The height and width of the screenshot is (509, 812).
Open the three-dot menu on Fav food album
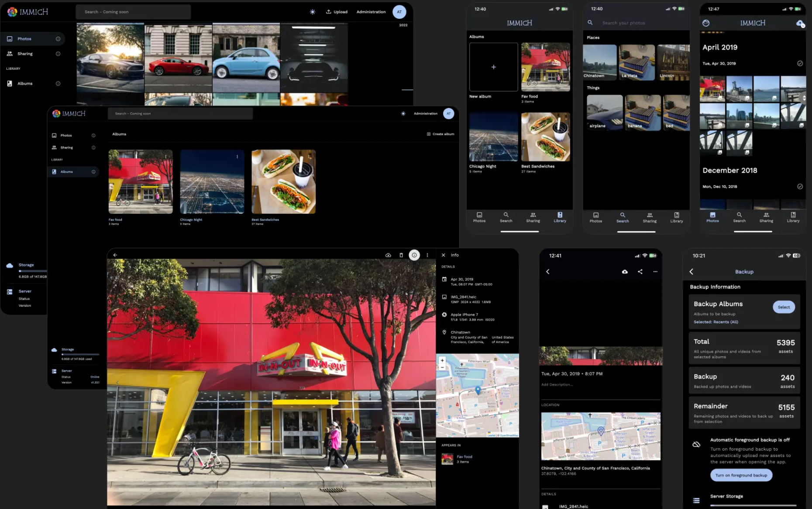[167, 156]
